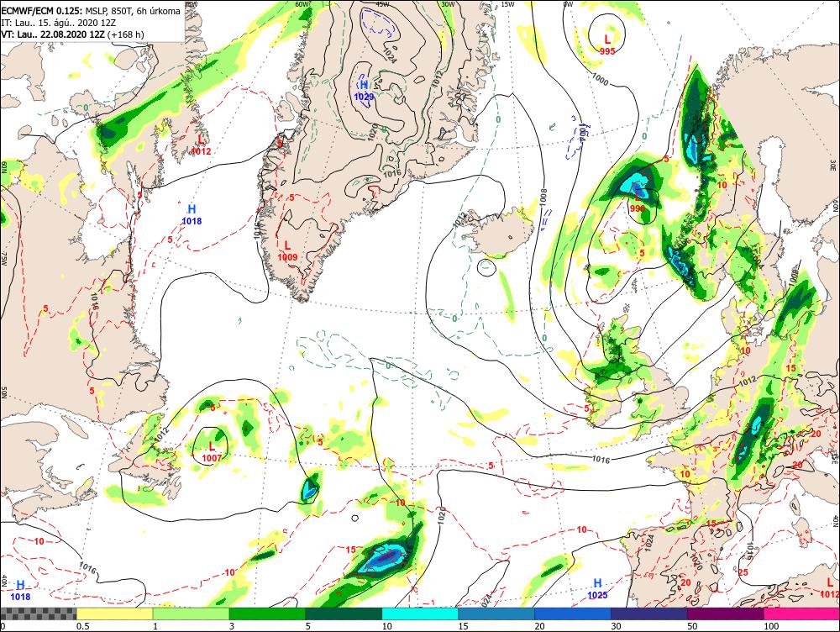
Task: Click the '0.5' legend scale value
Action: coord(82,626)
